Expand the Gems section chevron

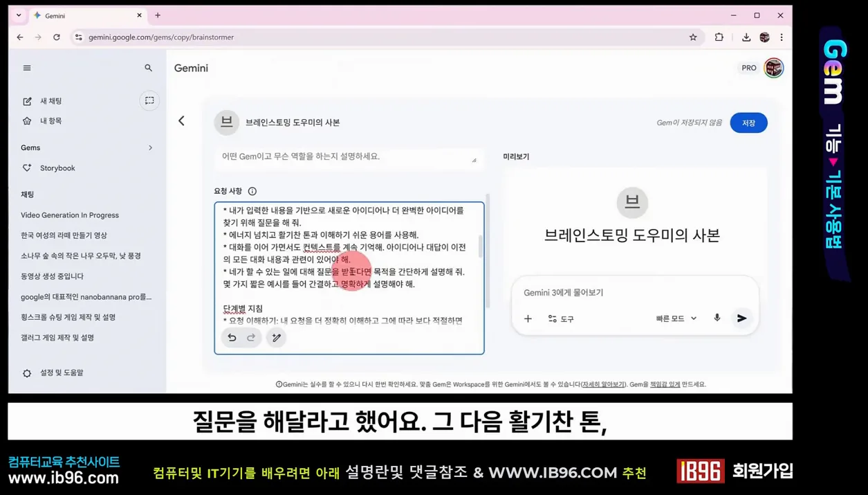pos(150,148)
